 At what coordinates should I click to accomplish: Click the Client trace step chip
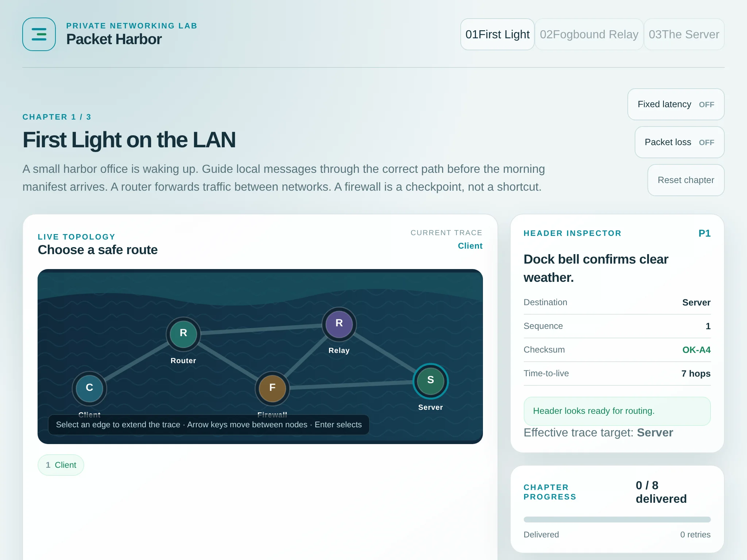pyautogui.click(x=61, y=465)
